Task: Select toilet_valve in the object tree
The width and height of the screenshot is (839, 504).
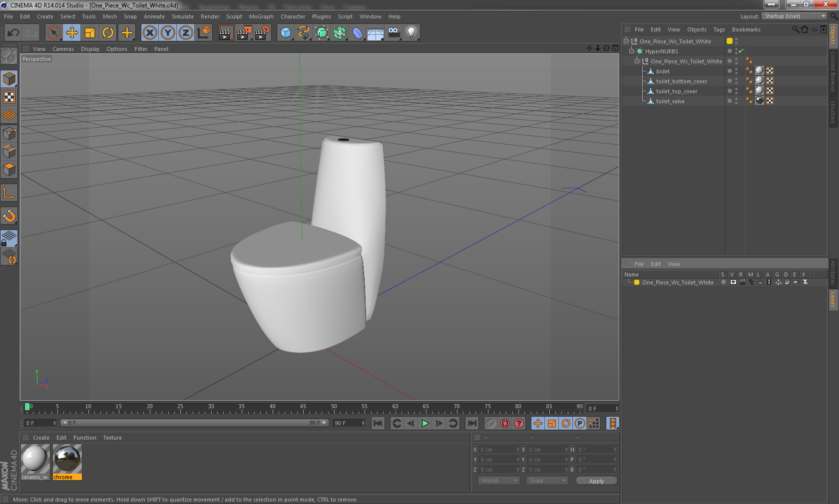Action: tap(670, 101)
